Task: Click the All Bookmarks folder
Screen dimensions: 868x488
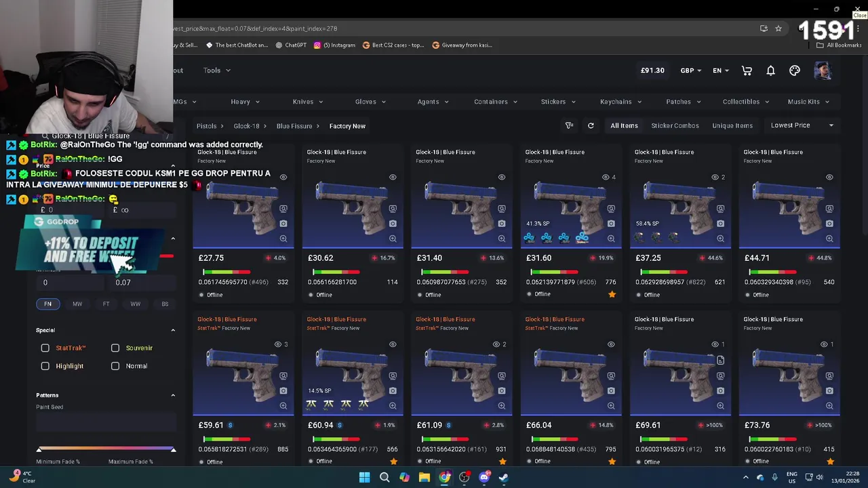Action: click(x=839, y=45)
